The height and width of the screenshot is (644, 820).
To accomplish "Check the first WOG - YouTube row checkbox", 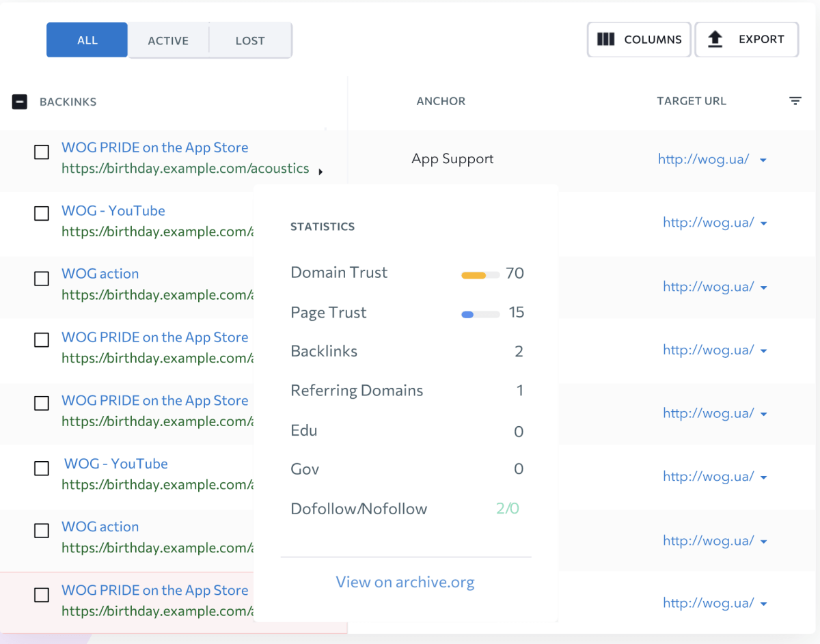I will pyautogui.click(x=42, y=214).
